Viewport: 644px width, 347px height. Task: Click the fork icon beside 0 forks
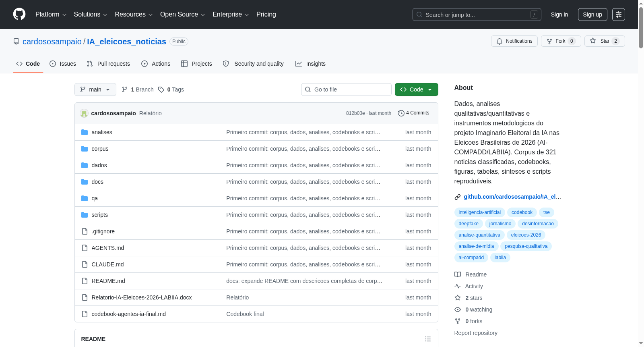458,321
